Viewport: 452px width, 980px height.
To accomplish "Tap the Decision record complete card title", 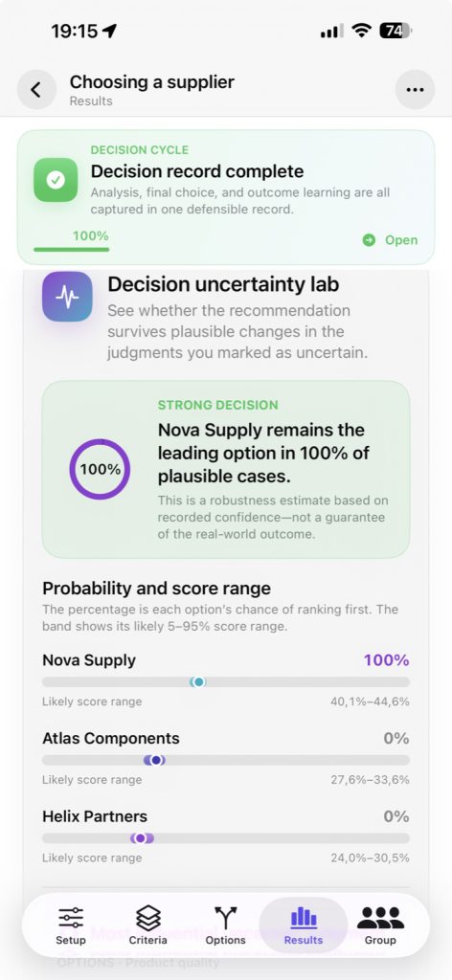I will click(197, 171).
